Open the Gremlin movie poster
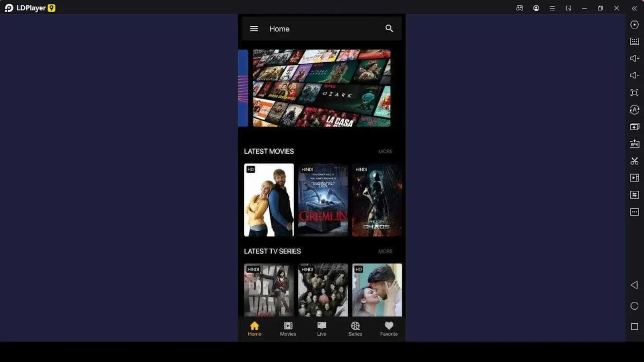 (323, 200)
